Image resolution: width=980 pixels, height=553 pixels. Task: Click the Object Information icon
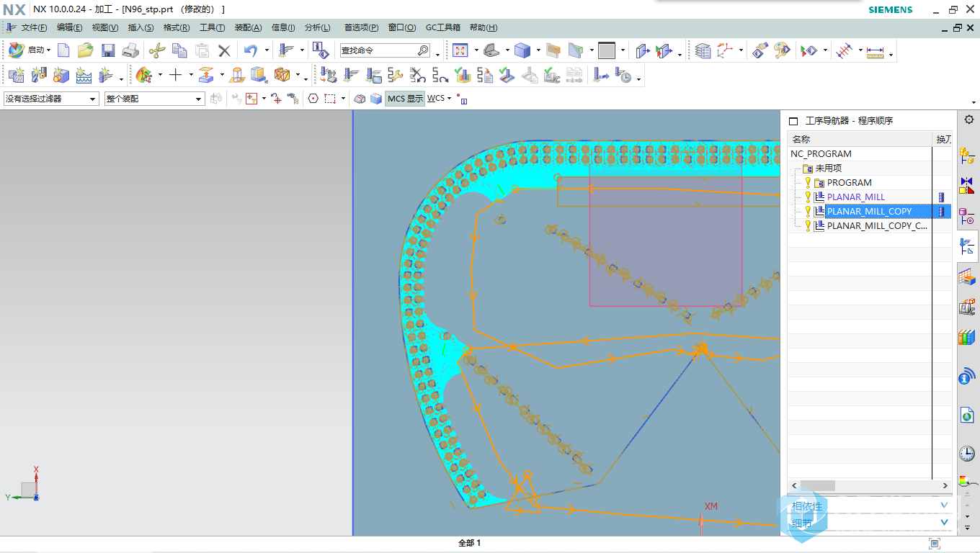321,50
